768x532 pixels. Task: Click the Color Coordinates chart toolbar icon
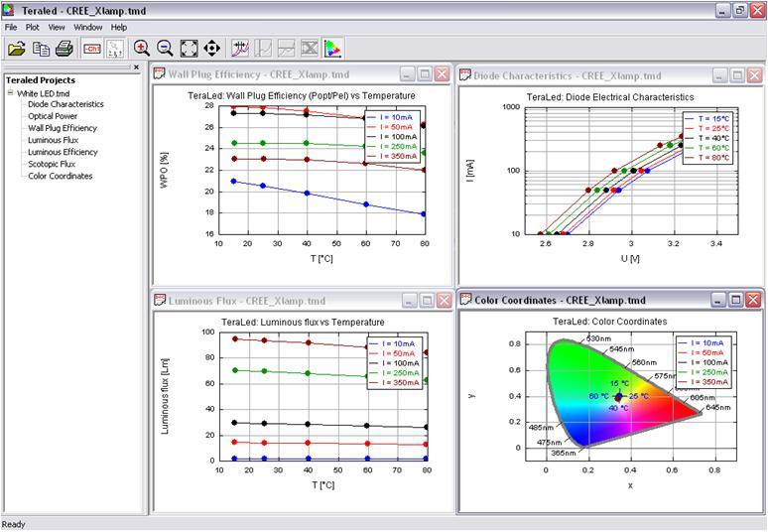(333, 48)
